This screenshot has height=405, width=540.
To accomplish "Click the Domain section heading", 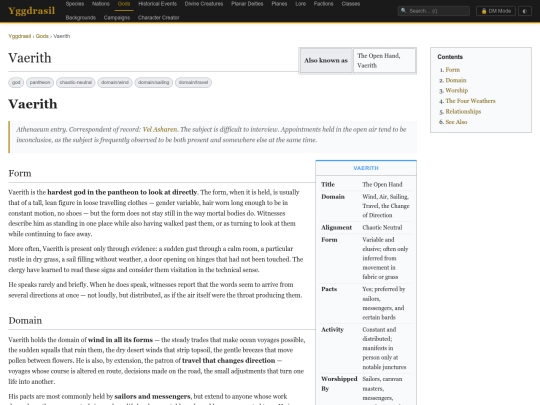I will click(25, 321).
